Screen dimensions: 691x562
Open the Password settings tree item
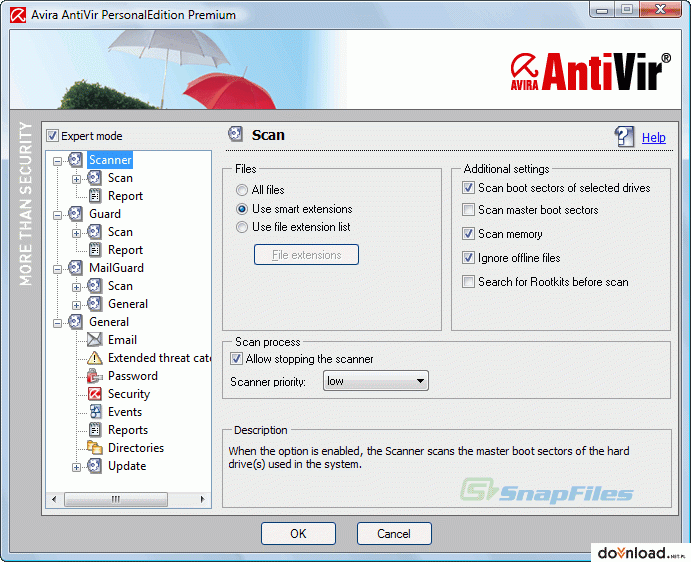point(133,376)
